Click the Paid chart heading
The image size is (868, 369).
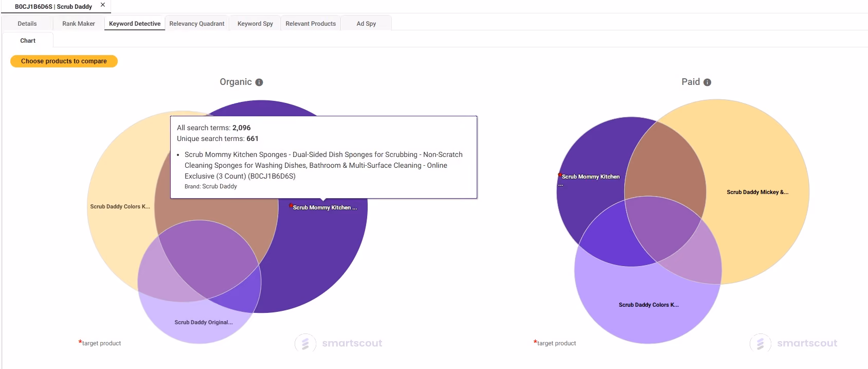pos(691,82)
